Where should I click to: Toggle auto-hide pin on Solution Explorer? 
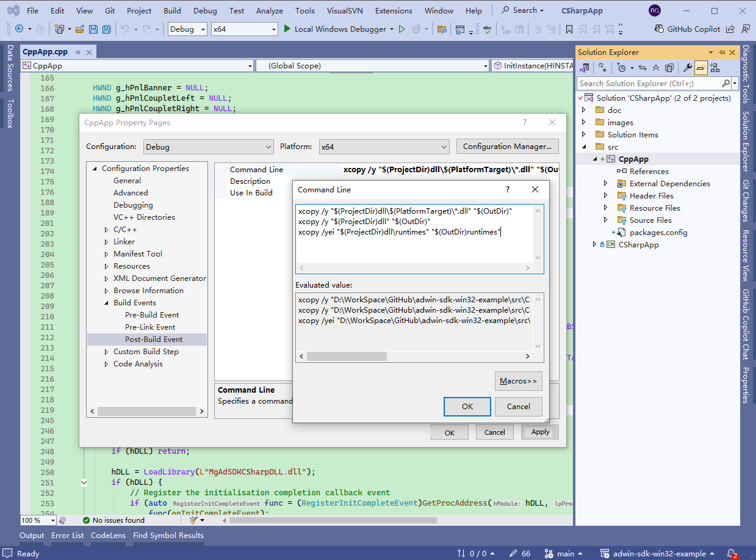[722, 53]
